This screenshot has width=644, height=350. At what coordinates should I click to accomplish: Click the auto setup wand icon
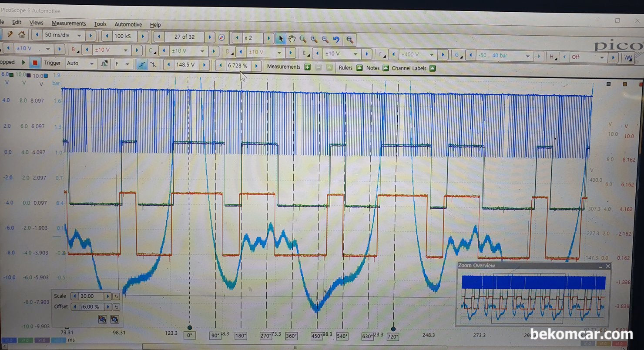10,35
